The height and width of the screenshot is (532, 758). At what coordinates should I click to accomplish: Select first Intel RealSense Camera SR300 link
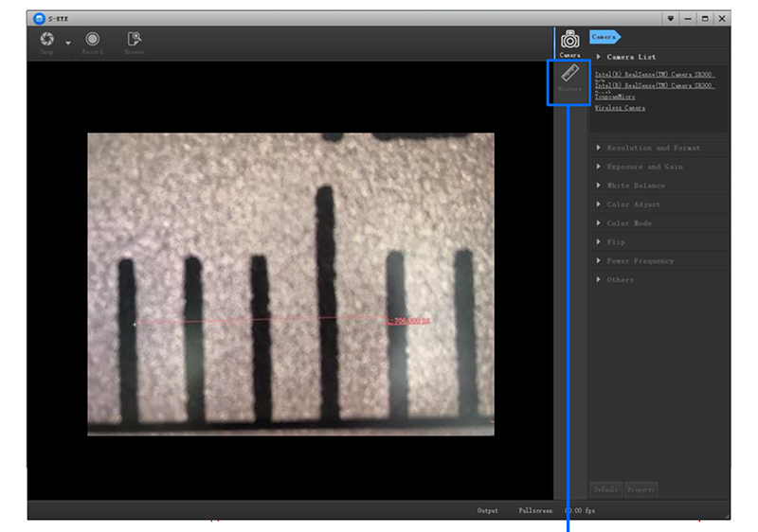pos(654,74)
